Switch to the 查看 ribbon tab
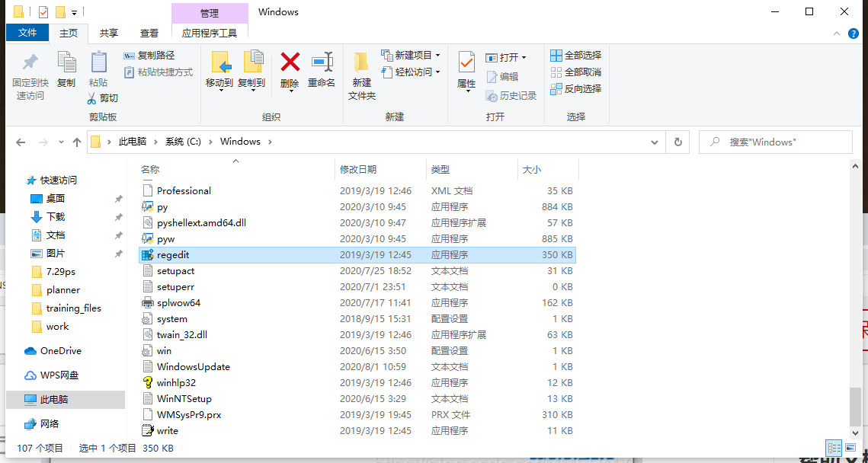868x463 pixels. [x=149, y=33]
